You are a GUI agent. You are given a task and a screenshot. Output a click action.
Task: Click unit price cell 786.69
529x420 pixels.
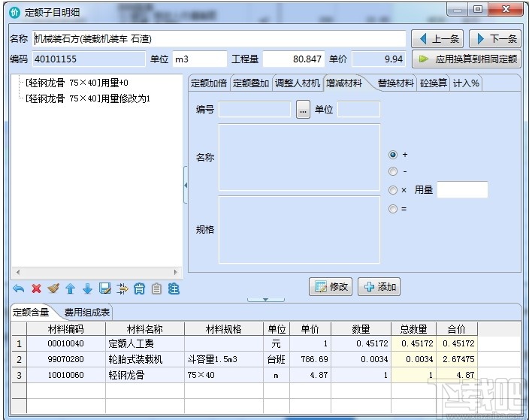(310, 359)
